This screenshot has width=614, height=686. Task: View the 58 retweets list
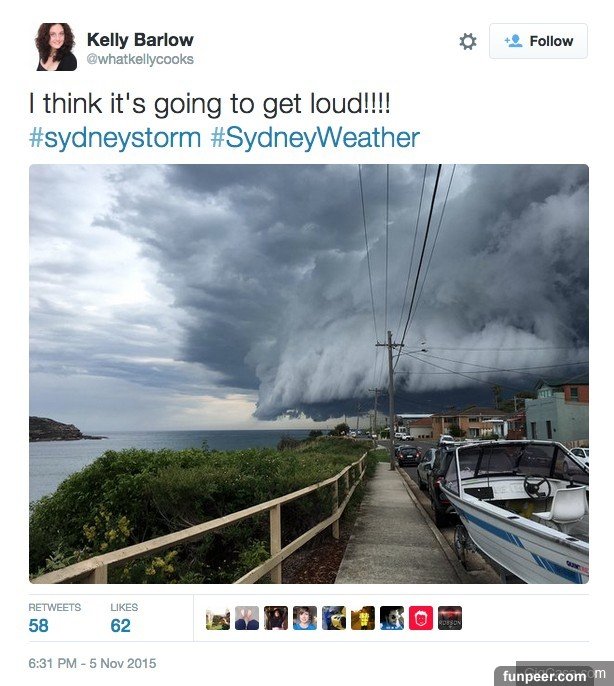click(x=55, y=618)
